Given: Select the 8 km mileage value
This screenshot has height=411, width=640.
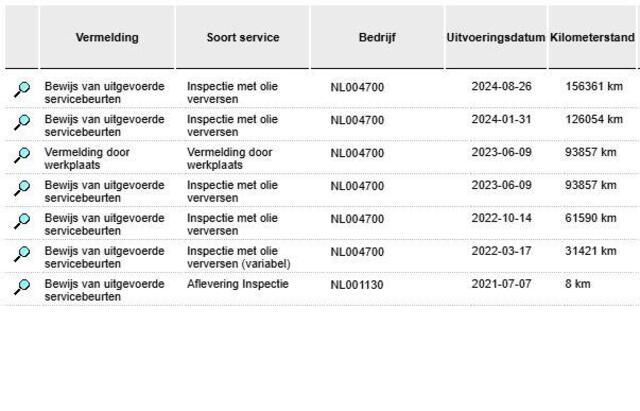Looking at the screenshot, I should pyautogui.click(x=577, y=285).
